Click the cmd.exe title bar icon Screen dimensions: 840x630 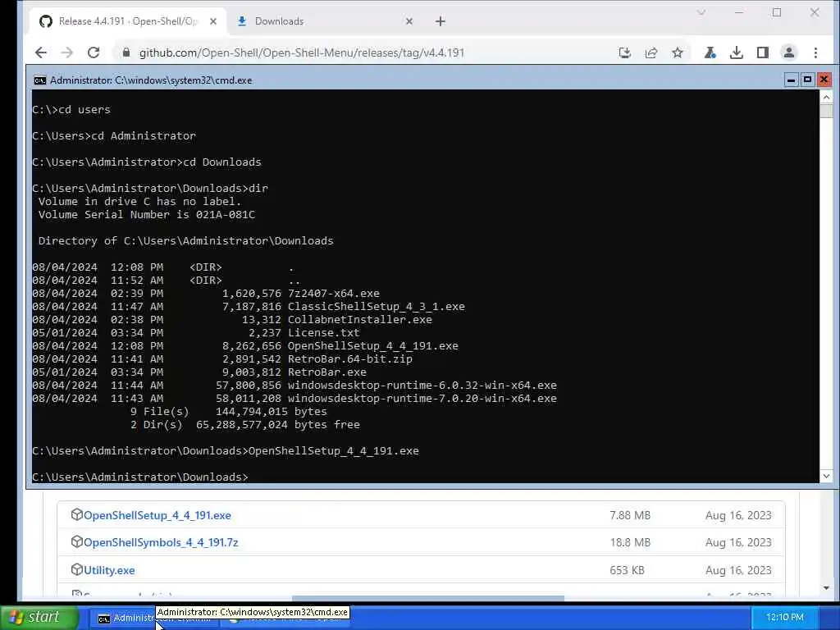click(x=39, y=80)
